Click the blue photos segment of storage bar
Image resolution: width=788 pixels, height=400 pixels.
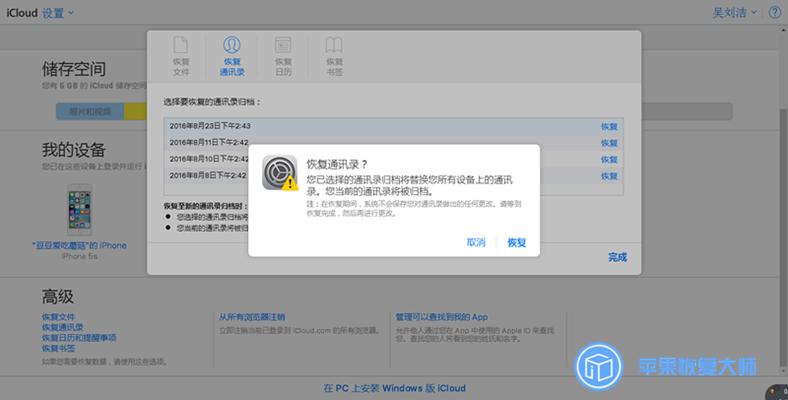click(x=89, y=112)
